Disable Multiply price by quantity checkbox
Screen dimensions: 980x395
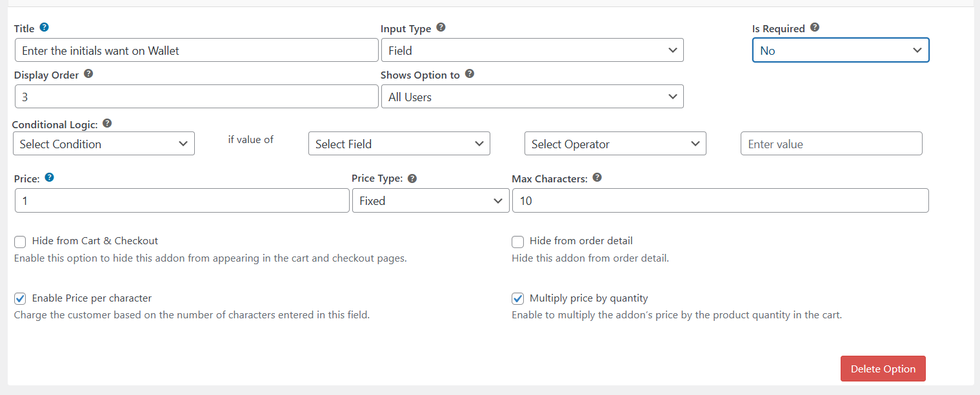(517, 299)
